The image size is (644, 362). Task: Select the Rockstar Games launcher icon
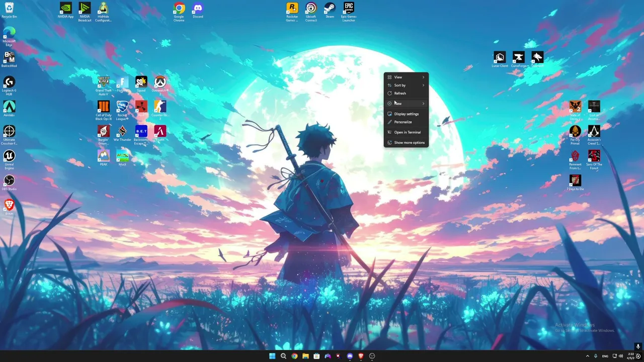pos(292,12)
